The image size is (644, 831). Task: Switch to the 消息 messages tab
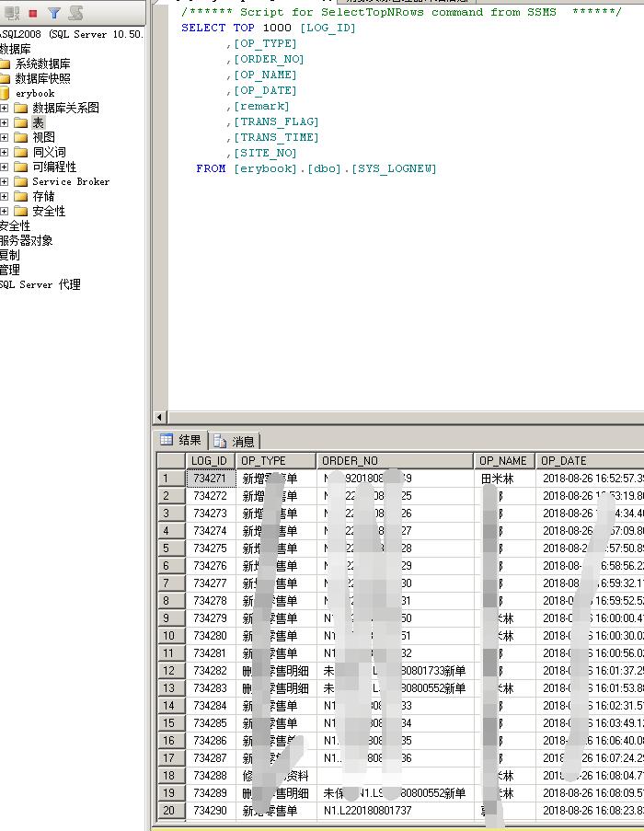(x=234, y=441)
